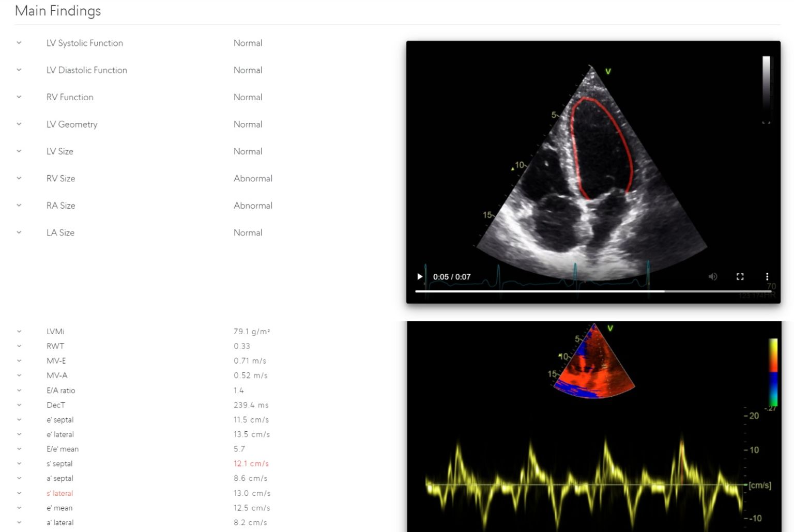Expand the flagged s' septal measurement

click(x=19, y=463)
